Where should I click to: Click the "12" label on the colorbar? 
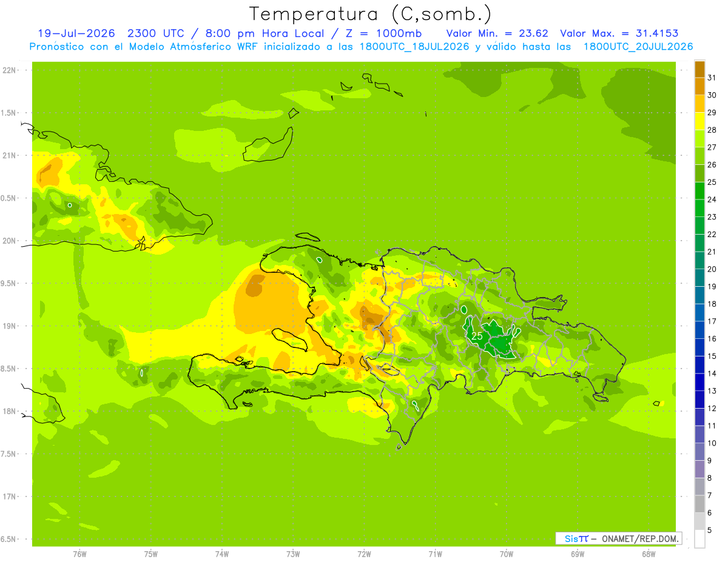coord(712,409)
